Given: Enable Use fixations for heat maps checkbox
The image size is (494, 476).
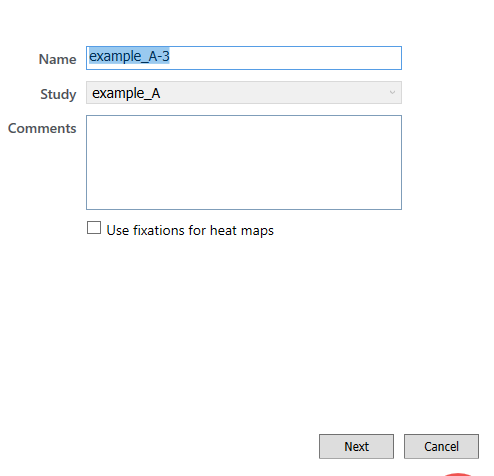Looking at the screenshot, I should pyautogui.click(x=94, y=228).
